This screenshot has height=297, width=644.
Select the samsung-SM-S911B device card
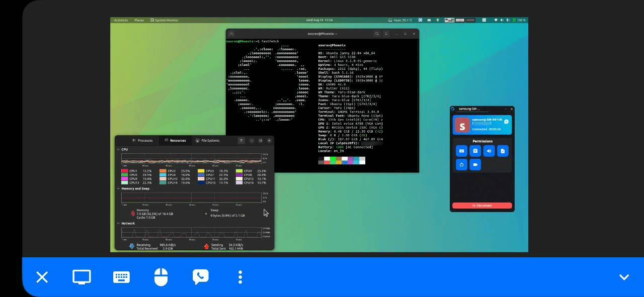482,125
